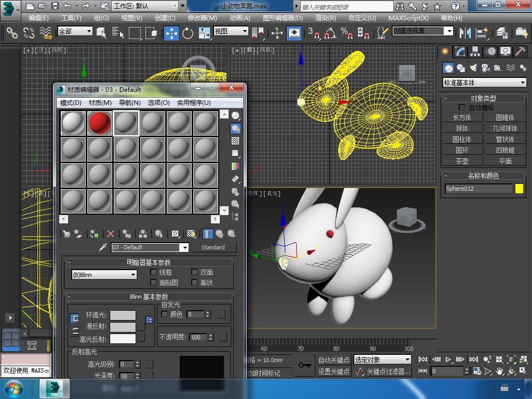The height and width of the screenshot is (399, 532).
Task: Toggle Angle Snap icon
Action: coord(330,33)
